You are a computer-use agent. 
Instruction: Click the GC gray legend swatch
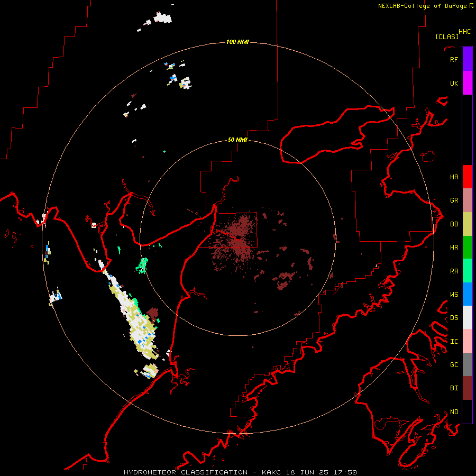pos(467,364)
